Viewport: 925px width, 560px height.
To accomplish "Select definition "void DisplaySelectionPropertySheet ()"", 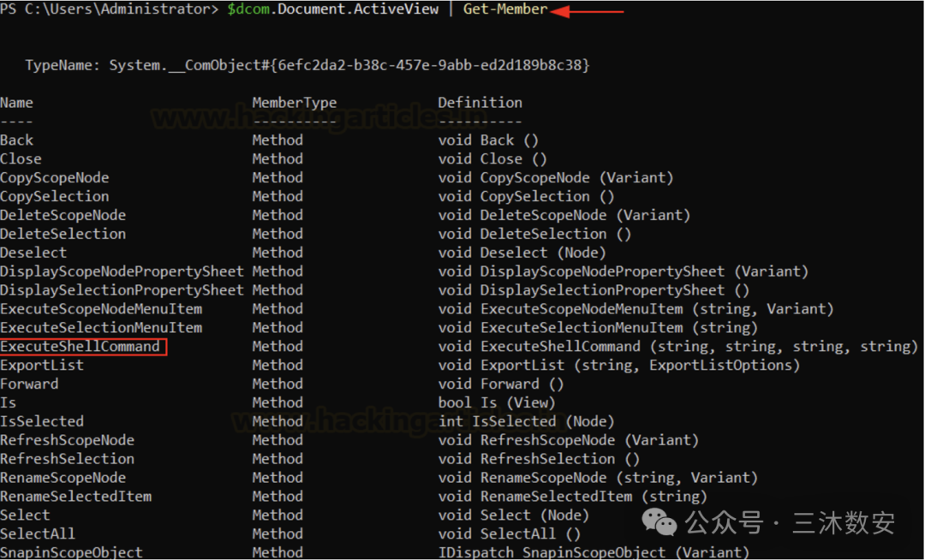I will (x=594, y=290).
